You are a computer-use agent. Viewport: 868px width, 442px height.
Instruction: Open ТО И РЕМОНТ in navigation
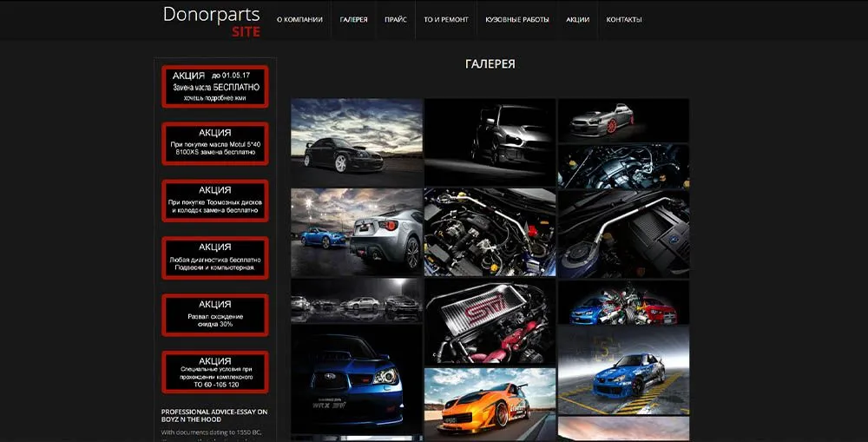(x=445, y=19)
